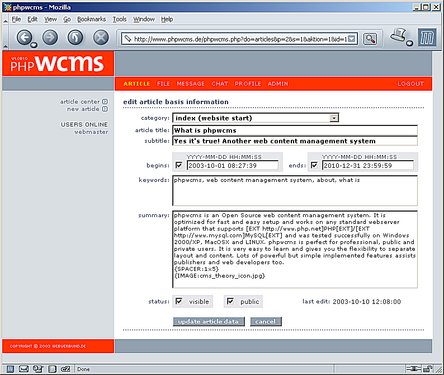Viewport: 444px width, 375px height.
Task: Open the Window menu
Action: (x=144, y=19)
